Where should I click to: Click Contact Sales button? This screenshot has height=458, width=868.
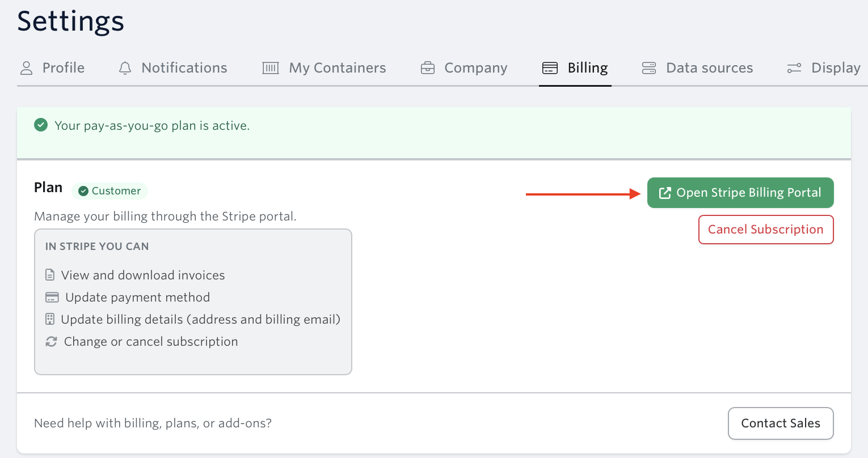pos(781,423)
